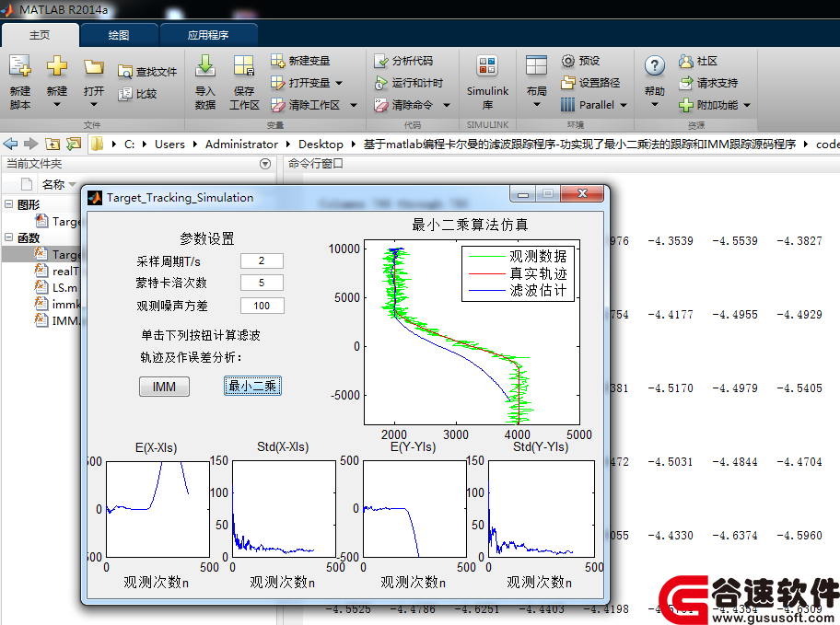Viewport: 840px width, 625px height.
Task: Click the New Script (新建脚本) icon
Action: point(20,66)
